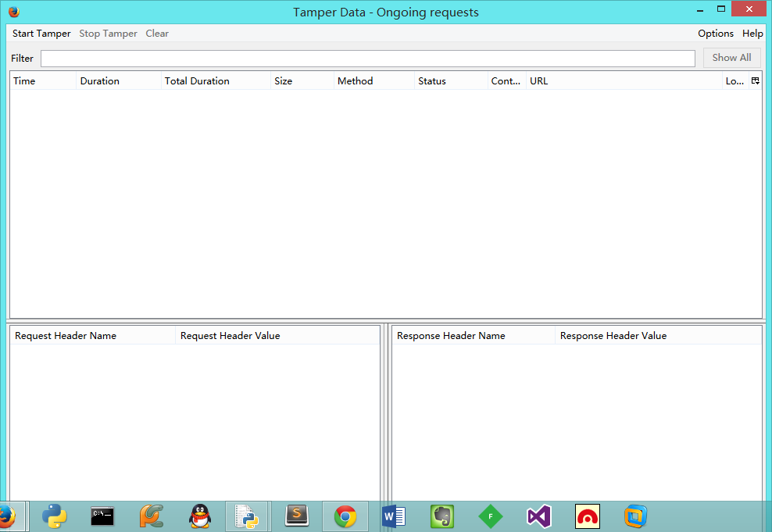The width and height of the screenshot is (772, 532).
Task: Open green diamond F app in taskbar
Action: 491,516
